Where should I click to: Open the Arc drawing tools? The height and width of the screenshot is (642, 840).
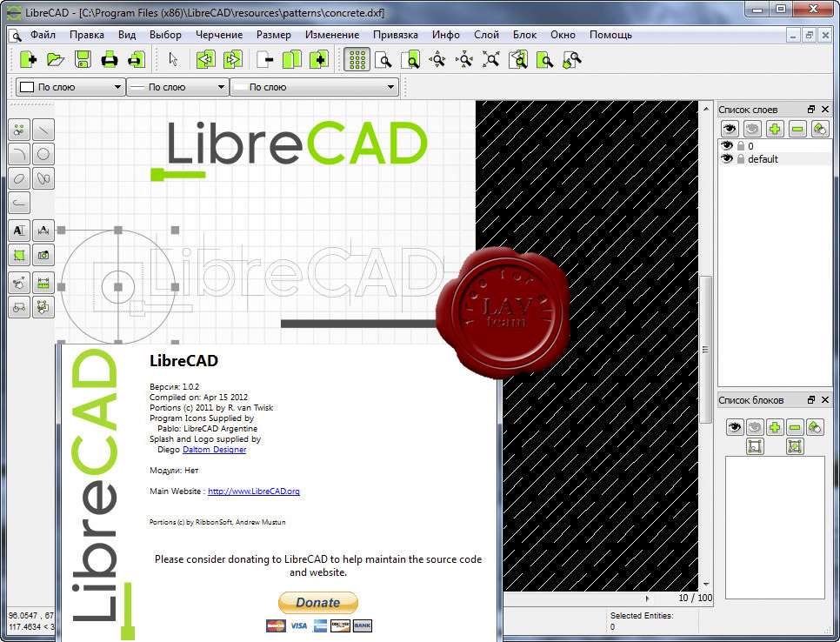click(19, 154)
